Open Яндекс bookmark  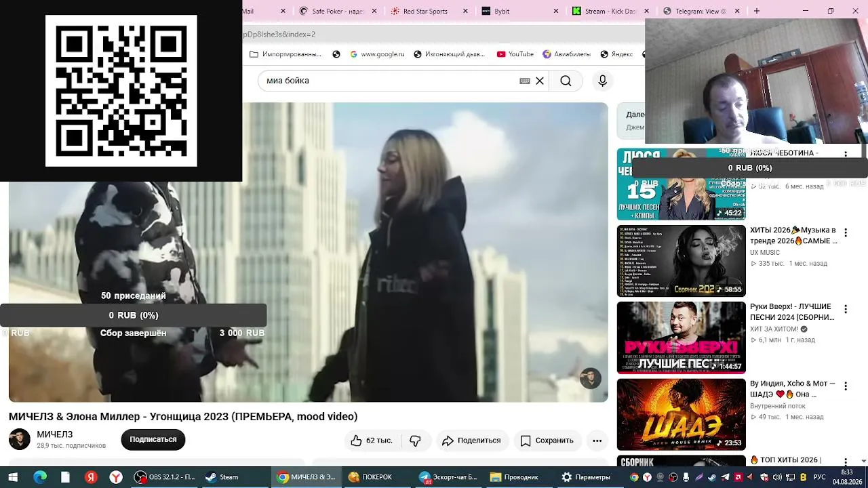tap(616, 54)
